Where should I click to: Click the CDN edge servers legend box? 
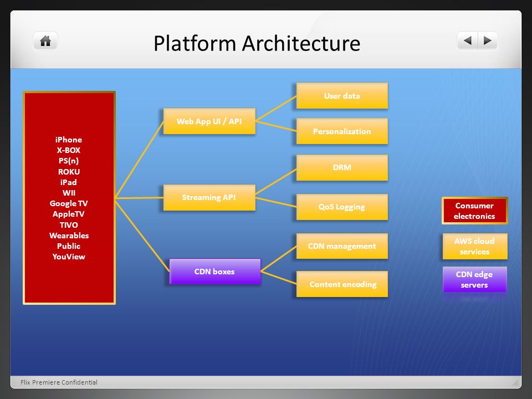[475, 279]
